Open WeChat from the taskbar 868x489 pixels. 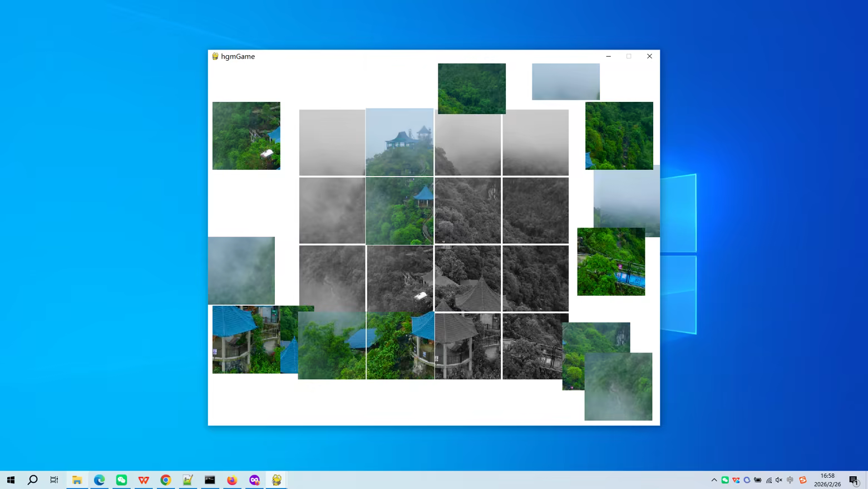[x=121, y=480]
